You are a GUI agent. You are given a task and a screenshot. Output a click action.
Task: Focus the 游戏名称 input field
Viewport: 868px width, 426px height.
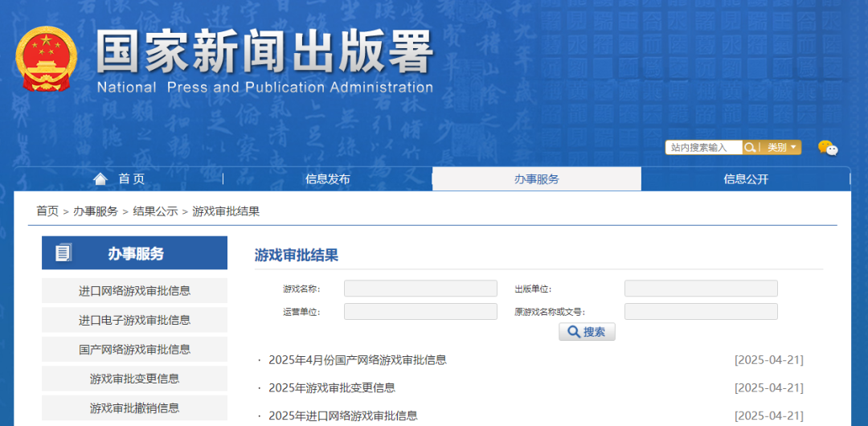point(420,289)
